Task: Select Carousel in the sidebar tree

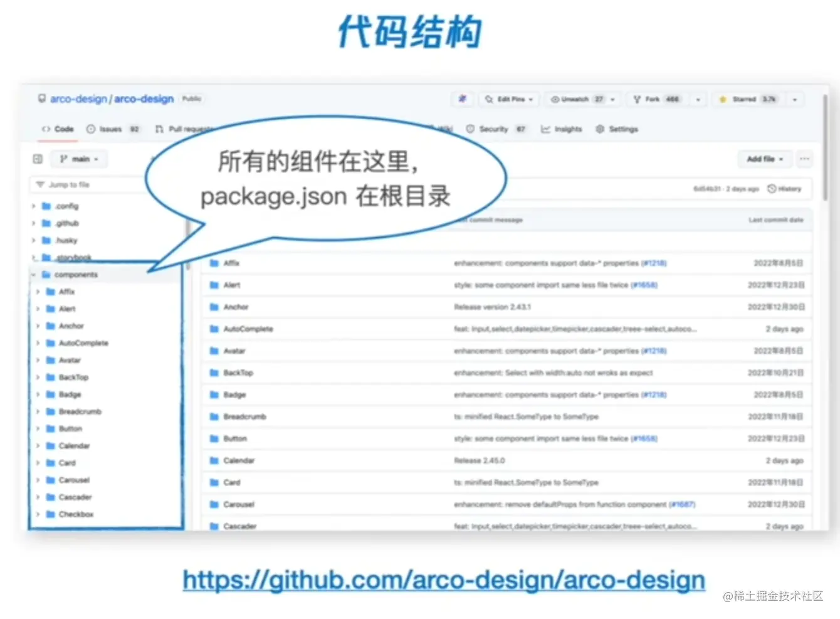Action: pyautogui.click(x=74, y=480)
